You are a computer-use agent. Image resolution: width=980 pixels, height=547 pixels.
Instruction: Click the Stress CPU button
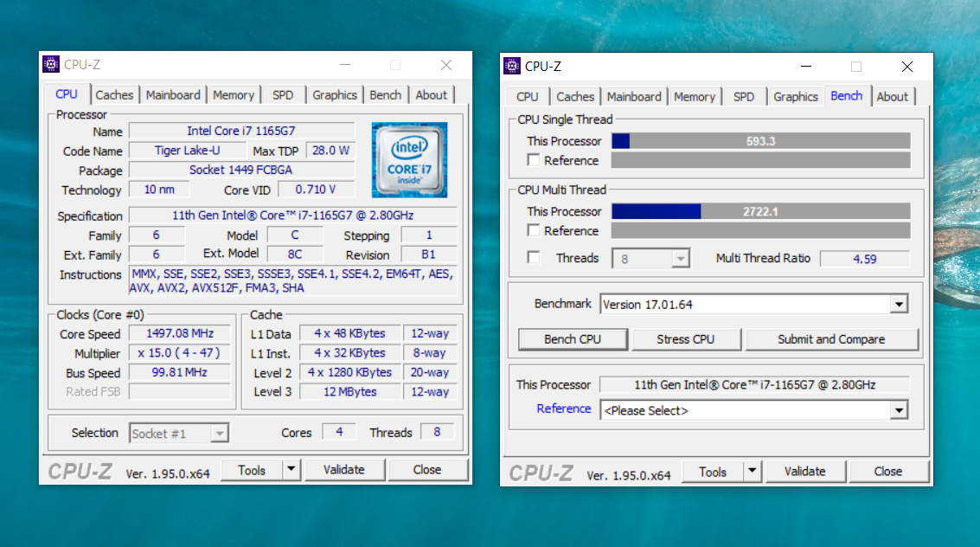[x=686, y=338]
